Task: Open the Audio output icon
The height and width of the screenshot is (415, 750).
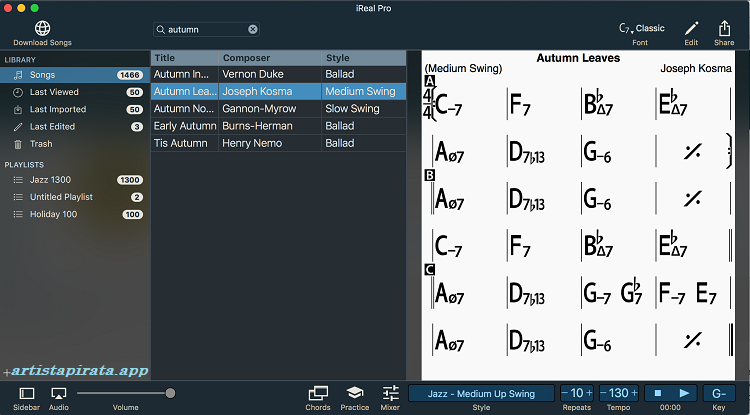Action: click(59, 393)
